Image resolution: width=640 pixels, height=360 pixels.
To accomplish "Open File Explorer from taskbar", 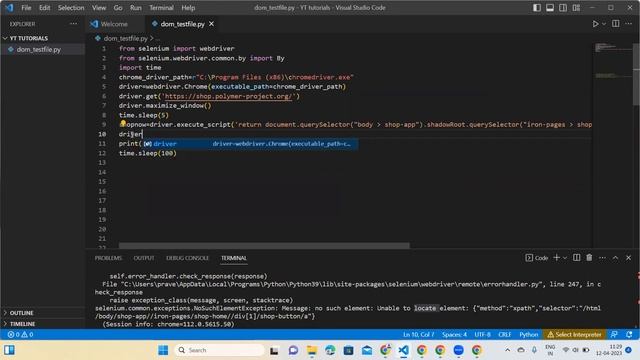I will tap(312, 350).
